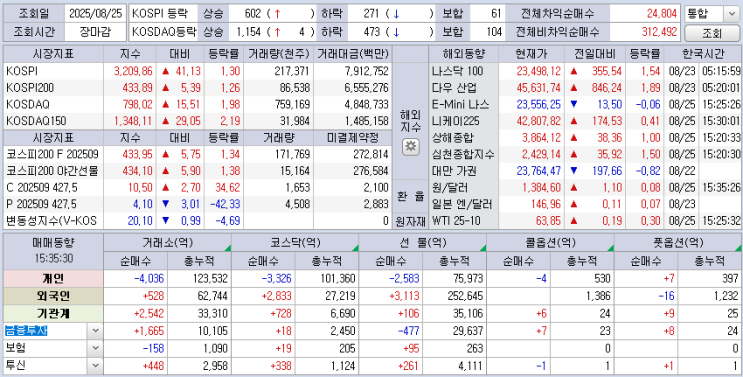The height and width of the screenshot is (377, 743).
Task: Click the KOSPI 하락 count 271
Action: click(372, 14)
